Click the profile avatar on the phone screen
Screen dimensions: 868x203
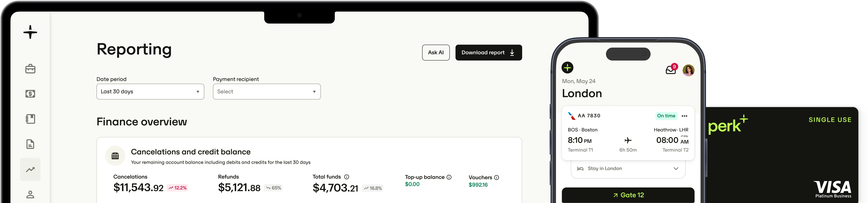pos(689,70)
